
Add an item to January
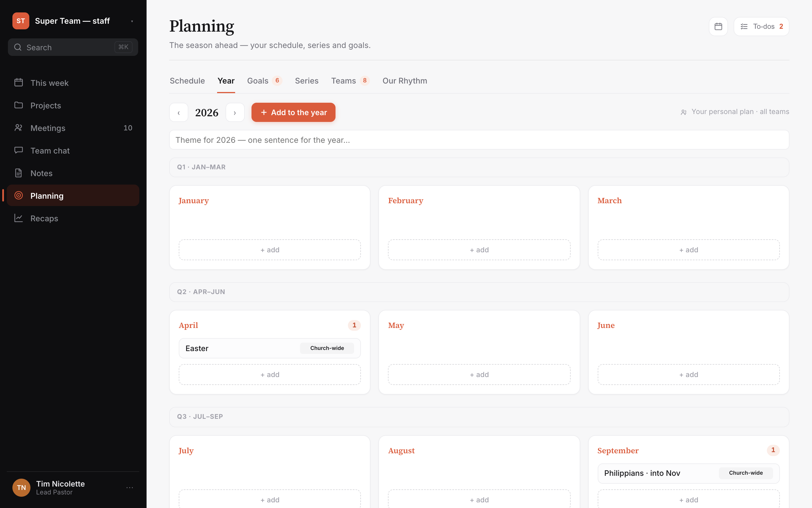[270, 250]
